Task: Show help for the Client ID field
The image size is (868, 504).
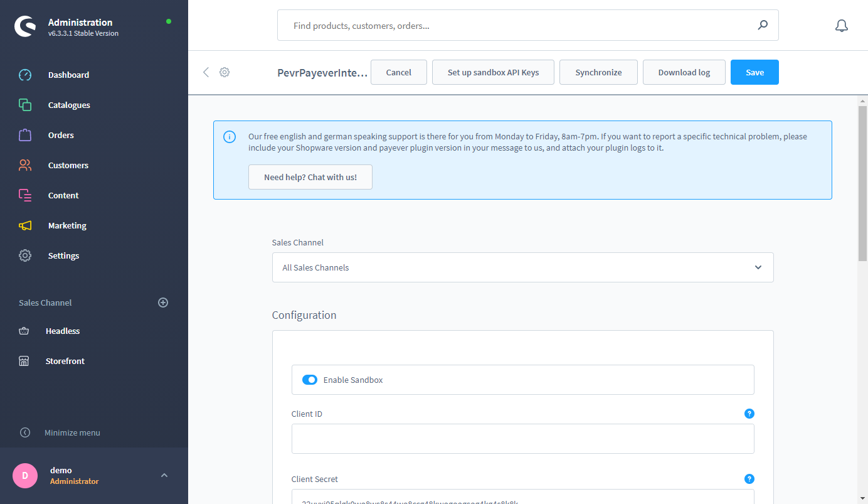Action: (749, 414)
